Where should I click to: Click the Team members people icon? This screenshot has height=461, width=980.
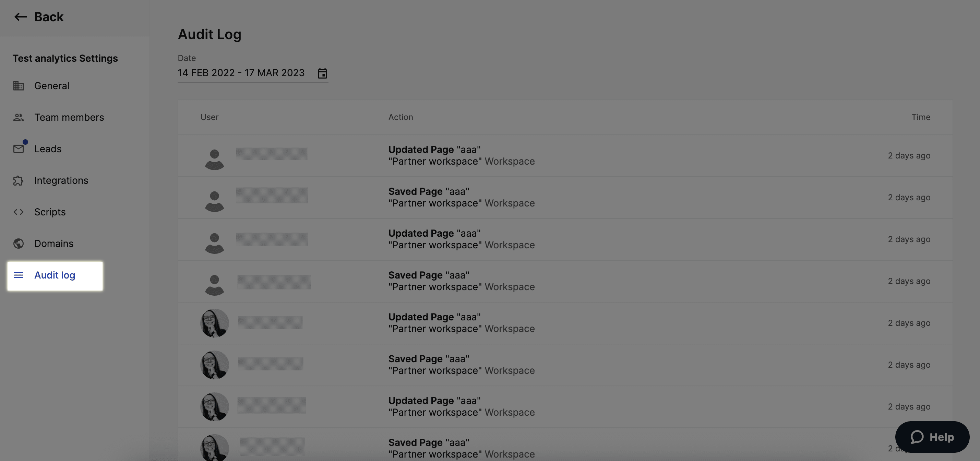(x=18, y=117)
